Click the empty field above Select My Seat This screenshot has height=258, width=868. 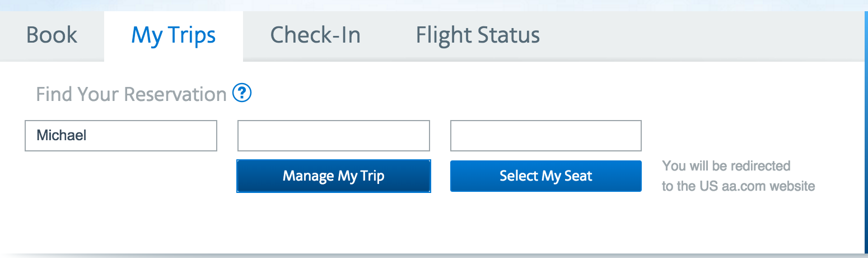[545, 136]
